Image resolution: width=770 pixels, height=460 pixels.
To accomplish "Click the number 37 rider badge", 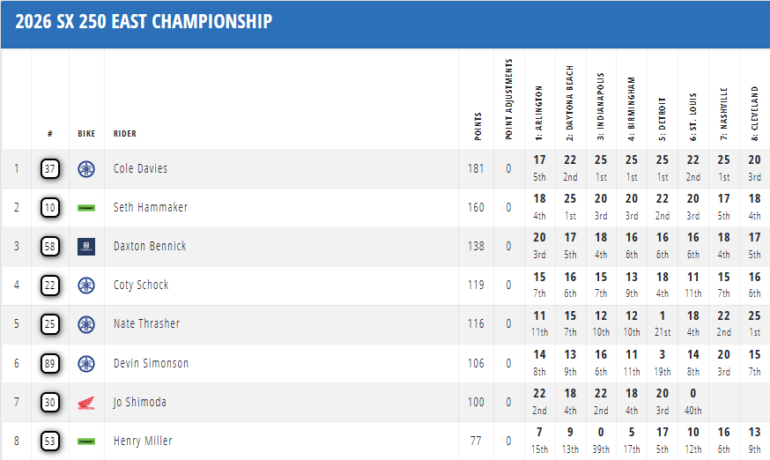I will point(50,169).
